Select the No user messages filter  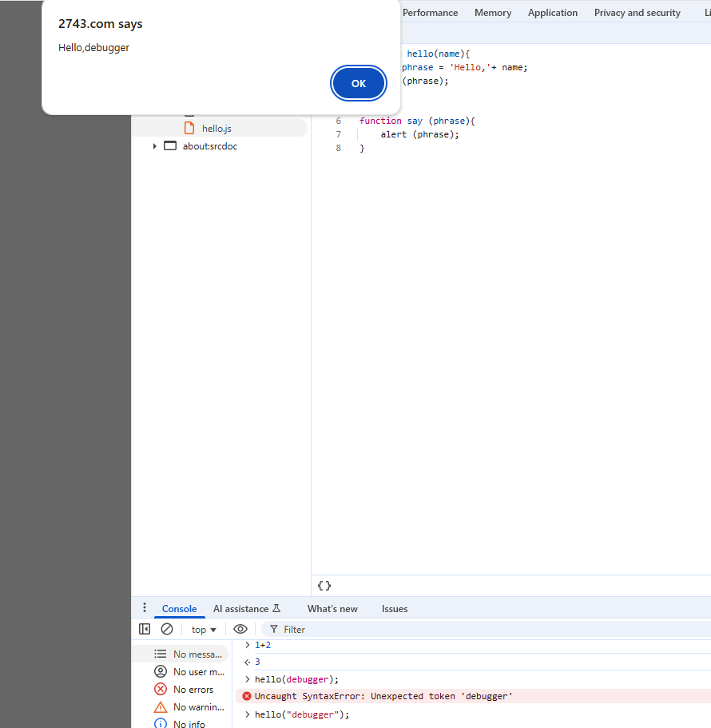189,672
